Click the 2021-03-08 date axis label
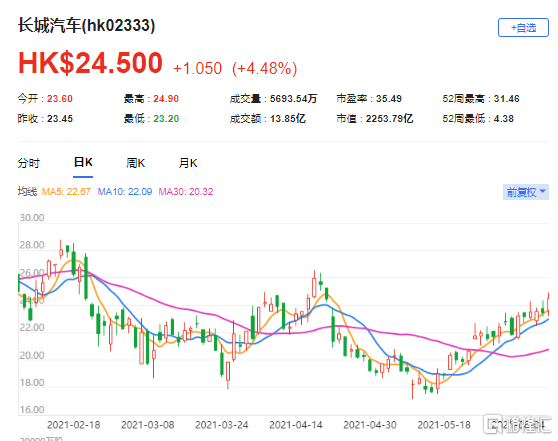Viewport: 558px width, 441px height. pos(148,425)
